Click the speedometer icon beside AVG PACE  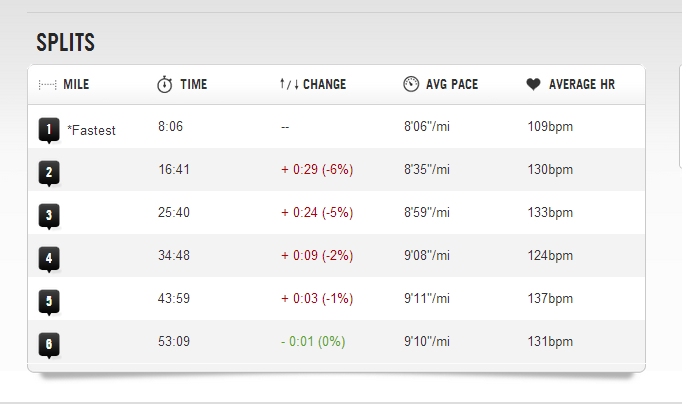(411, 83)
